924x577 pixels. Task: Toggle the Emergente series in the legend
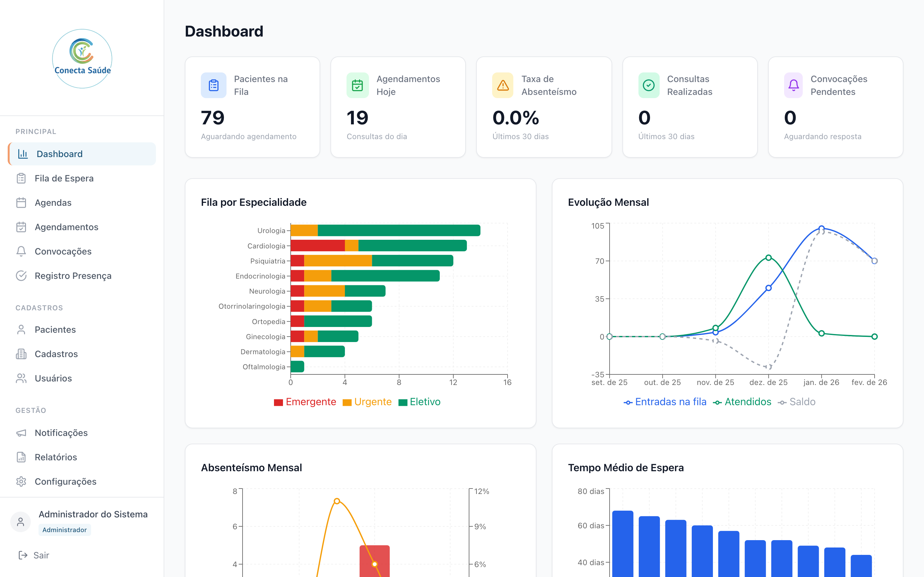pyautogui.click(x=305, y=402)
